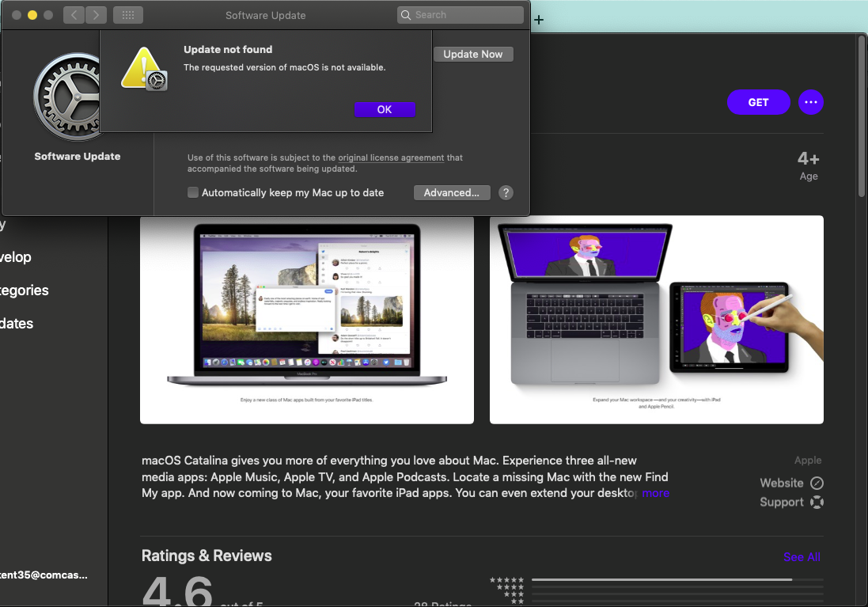
Task: Click the Website compass icon
Action: [817, 483]
